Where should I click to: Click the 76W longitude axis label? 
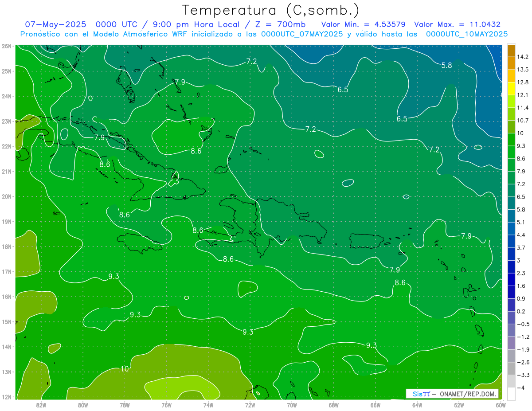[167, 405]
